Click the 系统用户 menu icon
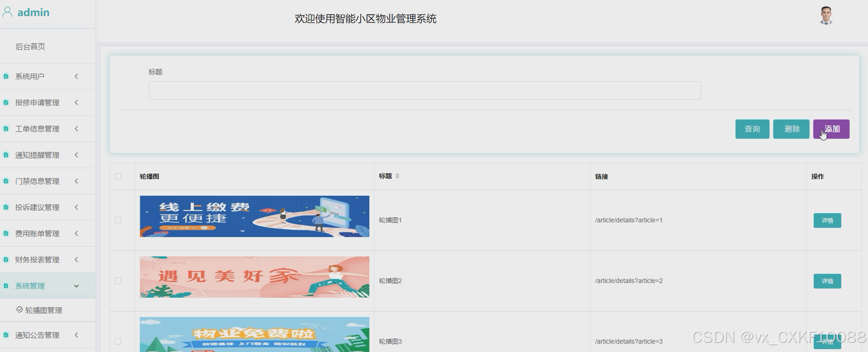The height and width of the screenshot is (352, 868). point(6,76)
